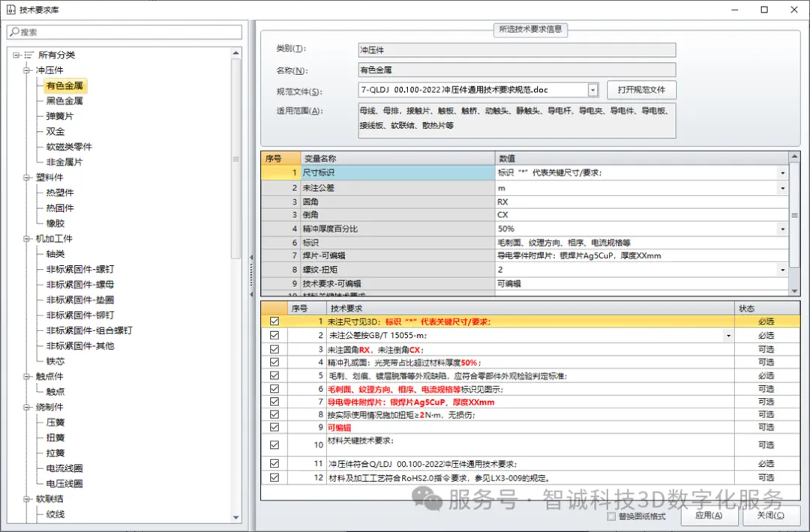Click the variable grid scroll-down arrow
This screenshot has height=532, width=810.
coord(794,290)
